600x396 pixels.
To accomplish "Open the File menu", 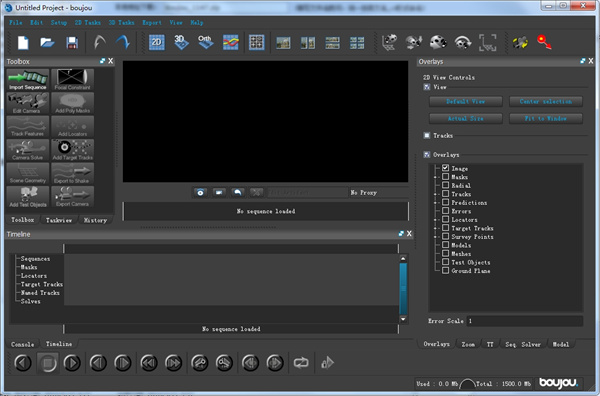I will tap(16, 23).
